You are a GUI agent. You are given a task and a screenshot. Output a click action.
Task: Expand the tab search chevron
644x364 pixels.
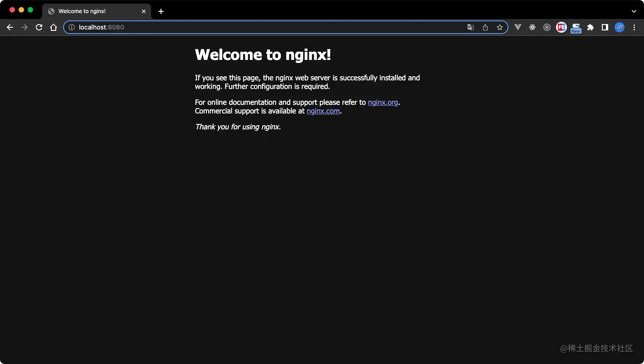[x=634, y=11]
